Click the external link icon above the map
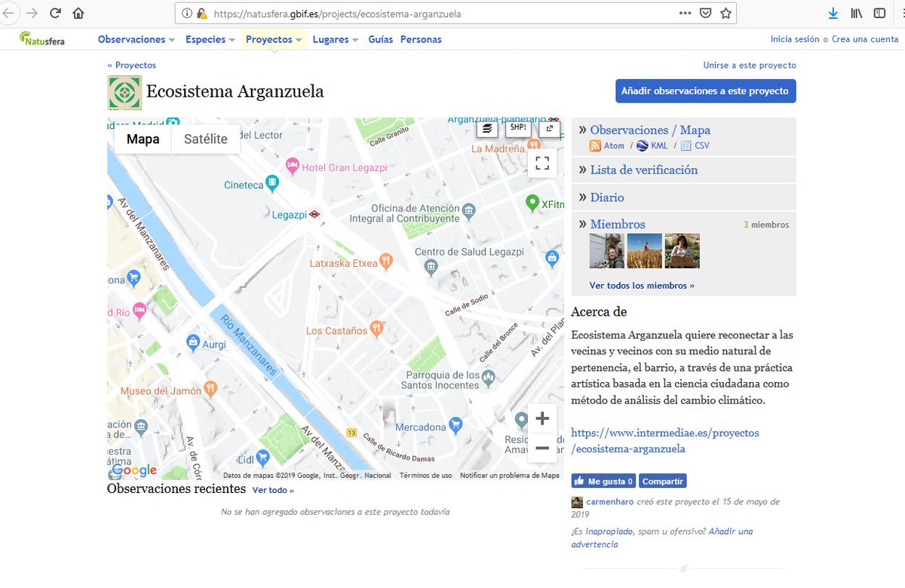 [549, 129]
